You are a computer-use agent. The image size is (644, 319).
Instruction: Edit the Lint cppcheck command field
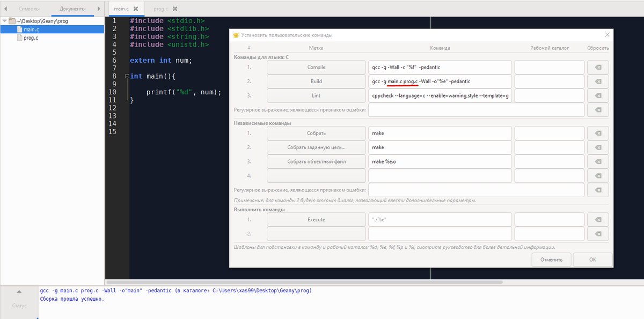click(x=440, y=95)
